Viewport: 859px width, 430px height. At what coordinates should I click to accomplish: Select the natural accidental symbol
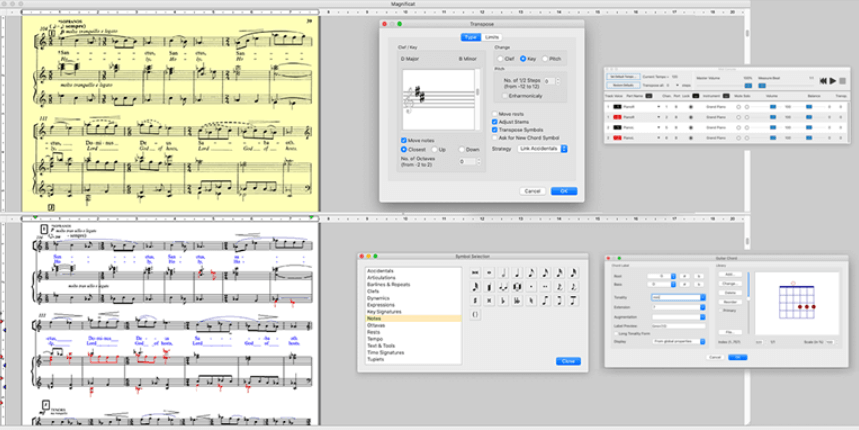(x=531, y=301)
